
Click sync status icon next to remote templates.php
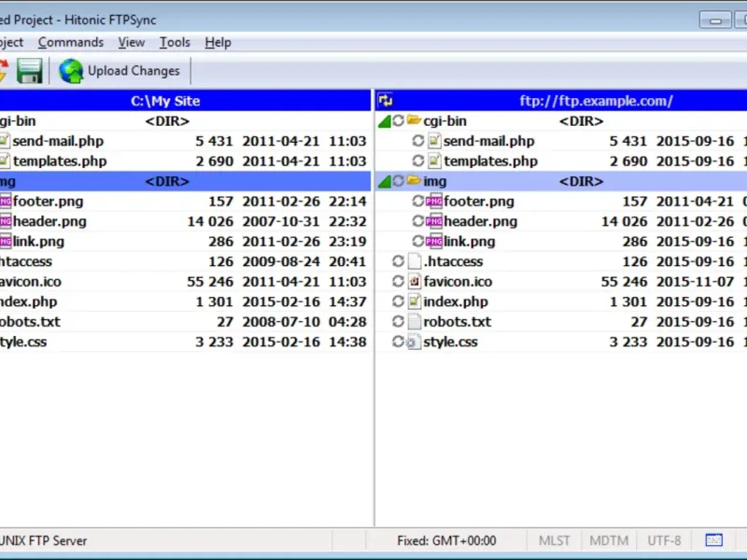coord(418,161)
